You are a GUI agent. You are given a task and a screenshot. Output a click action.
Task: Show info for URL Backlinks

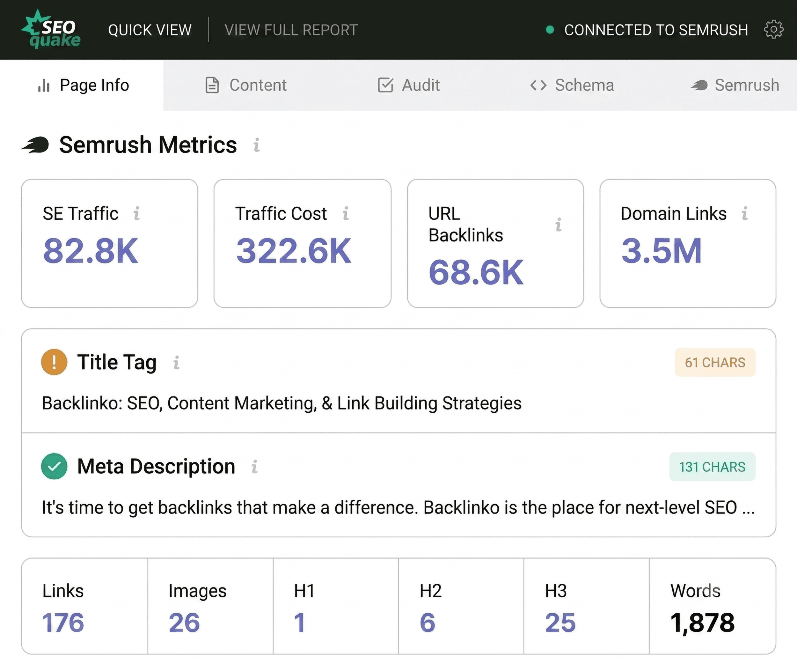coord(559,225)
